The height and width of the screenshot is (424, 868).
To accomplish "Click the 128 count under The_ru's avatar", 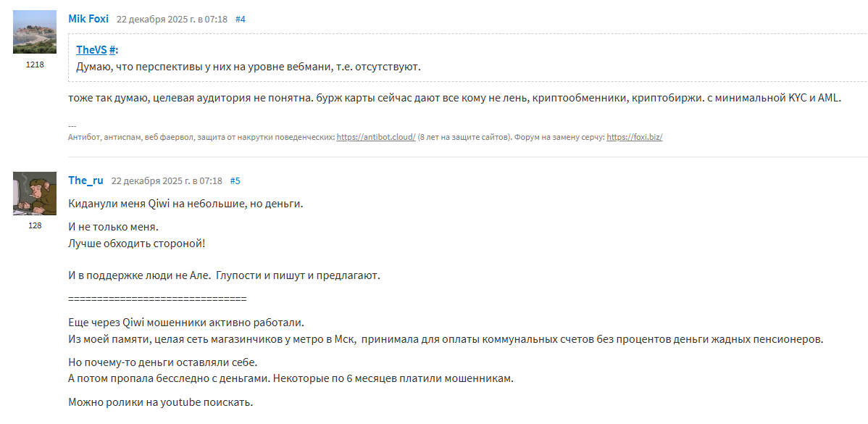I will point(35,225).
